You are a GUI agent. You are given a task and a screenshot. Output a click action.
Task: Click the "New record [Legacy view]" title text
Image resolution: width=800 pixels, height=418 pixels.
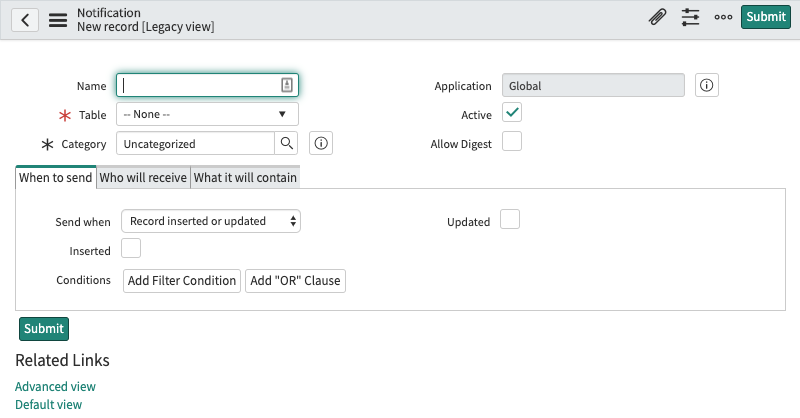pyautogui.click(x=145, y=27)
